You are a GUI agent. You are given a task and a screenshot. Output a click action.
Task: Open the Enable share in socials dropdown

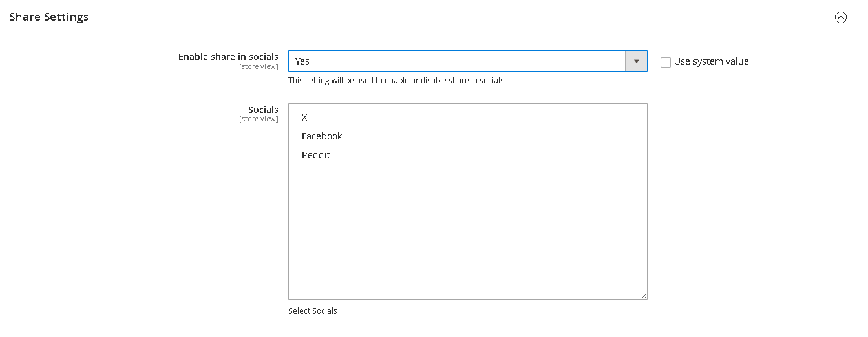point(457,61)
